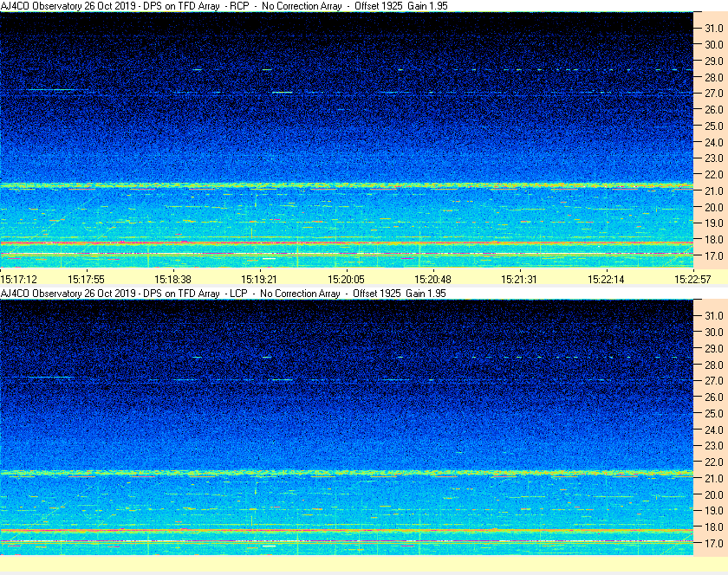
Task: Click 17.0 on the LCP frequency axis
Action: pos(713,543)
